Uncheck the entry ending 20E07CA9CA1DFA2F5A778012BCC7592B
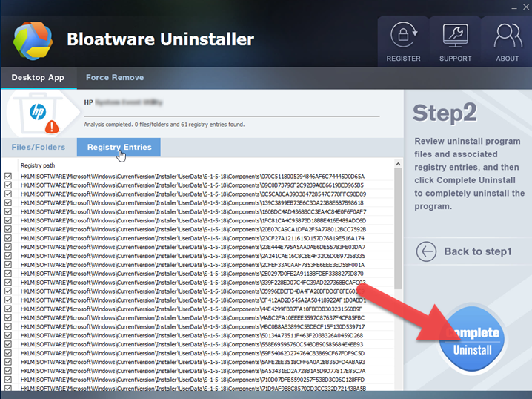 (x=8, y=229)
